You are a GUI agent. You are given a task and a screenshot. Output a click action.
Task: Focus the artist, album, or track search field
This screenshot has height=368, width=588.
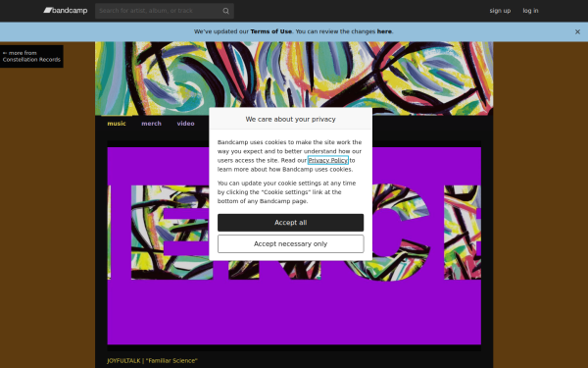165,11
